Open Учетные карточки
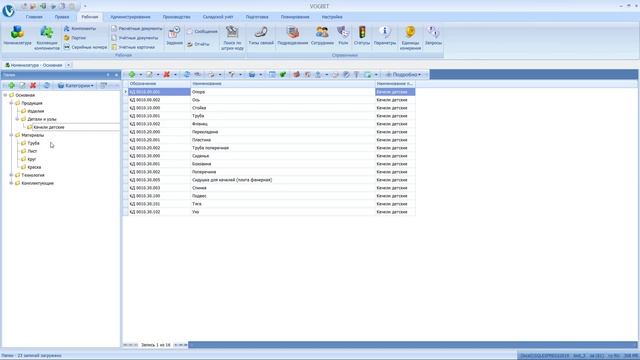The height and width of the screenshot is (360, 640). (x=133, y=47)
